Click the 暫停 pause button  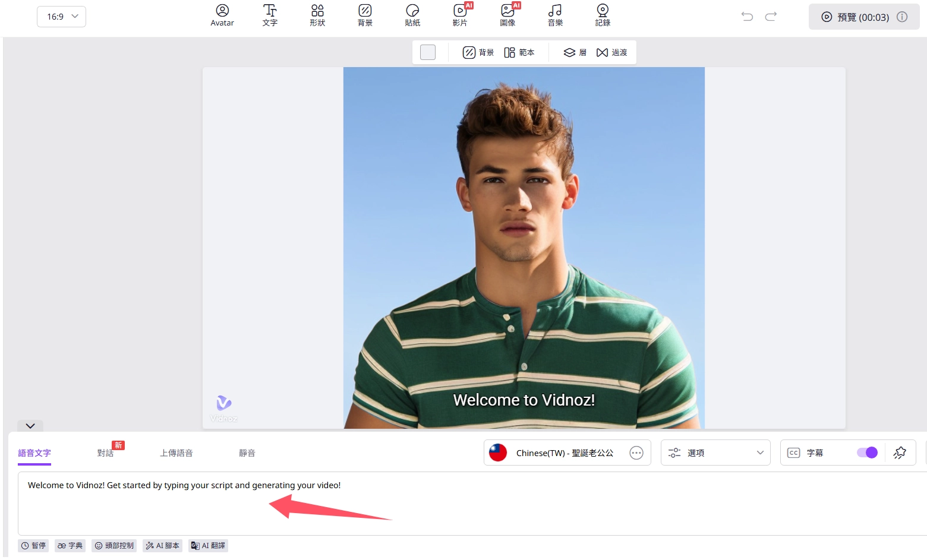click(x=33, y=546)
